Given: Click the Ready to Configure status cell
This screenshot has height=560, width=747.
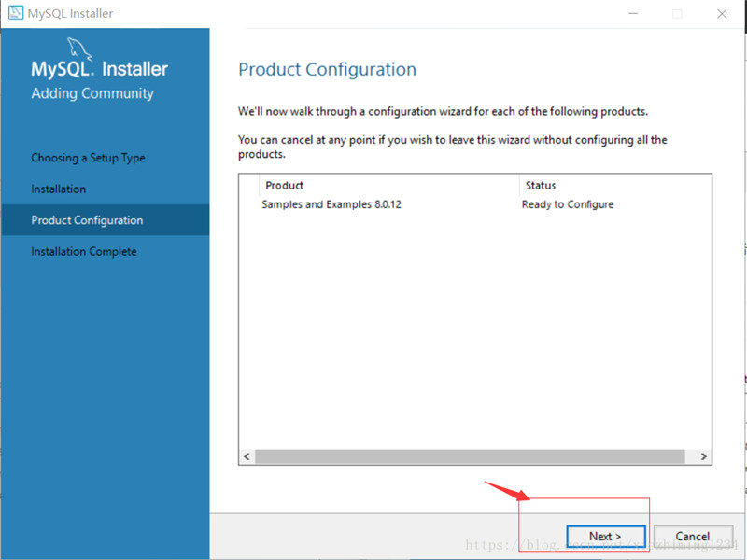Looking at the screenshot, I should 568,204.
